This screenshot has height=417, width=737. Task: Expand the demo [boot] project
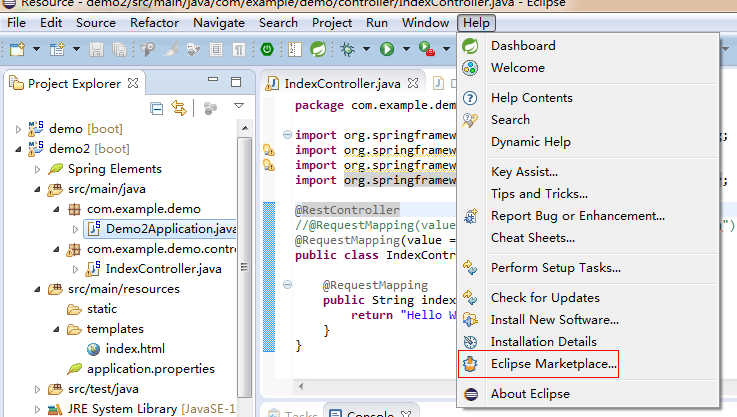point(18,129)
